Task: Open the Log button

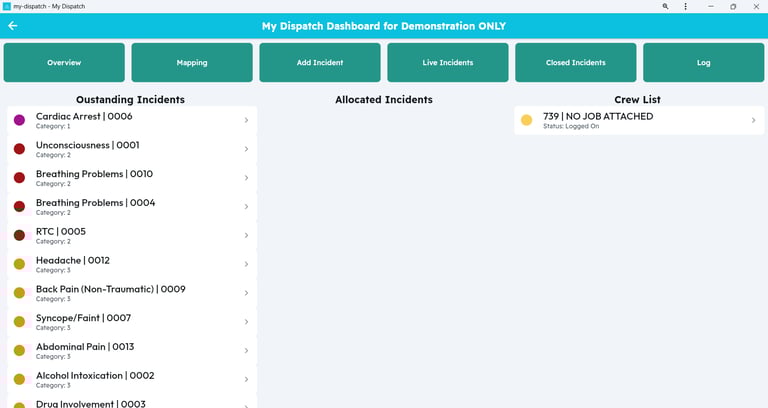Action: pyautogui.click(x=703, y=63)
